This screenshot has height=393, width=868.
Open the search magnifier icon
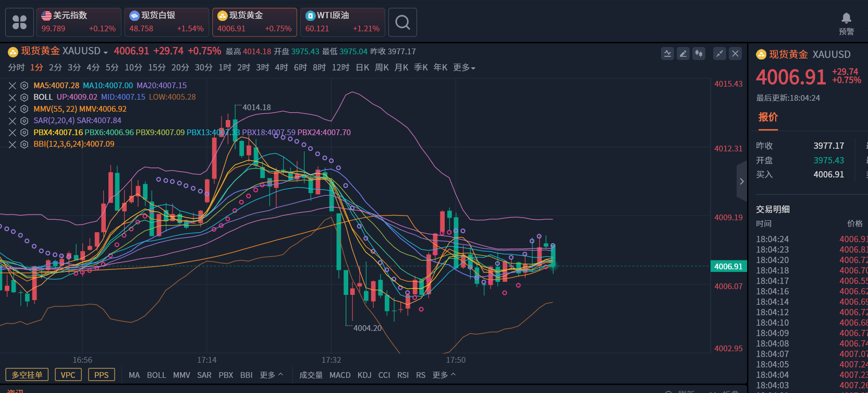[402, 22]
